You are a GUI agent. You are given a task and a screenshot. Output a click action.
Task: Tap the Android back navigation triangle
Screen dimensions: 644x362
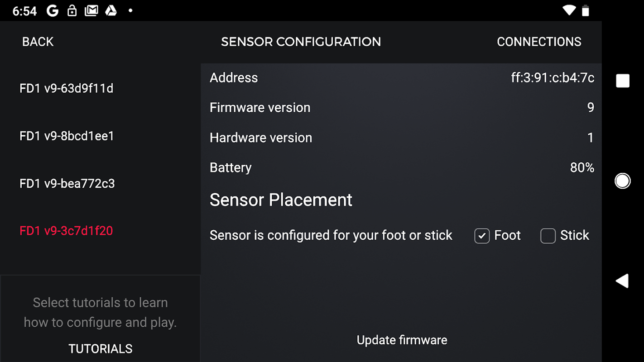pos(622,281)
